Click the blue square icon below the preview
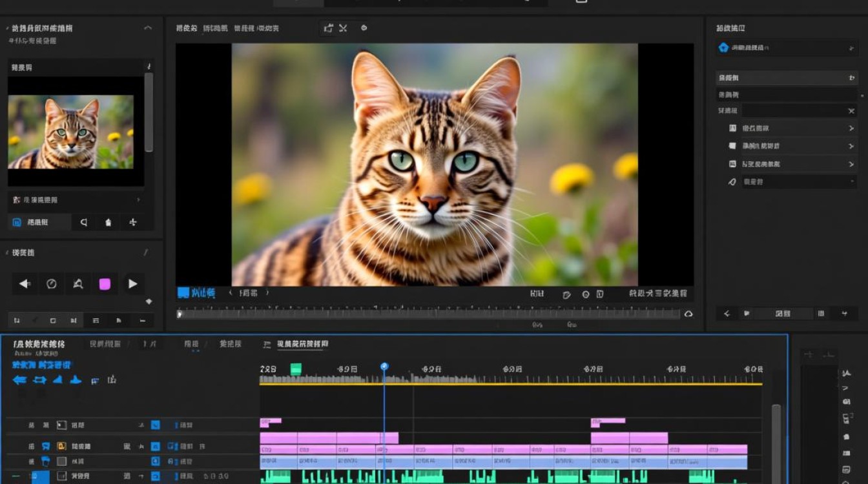The height and width of the screenshot is (484, 868). pos(183,293)
